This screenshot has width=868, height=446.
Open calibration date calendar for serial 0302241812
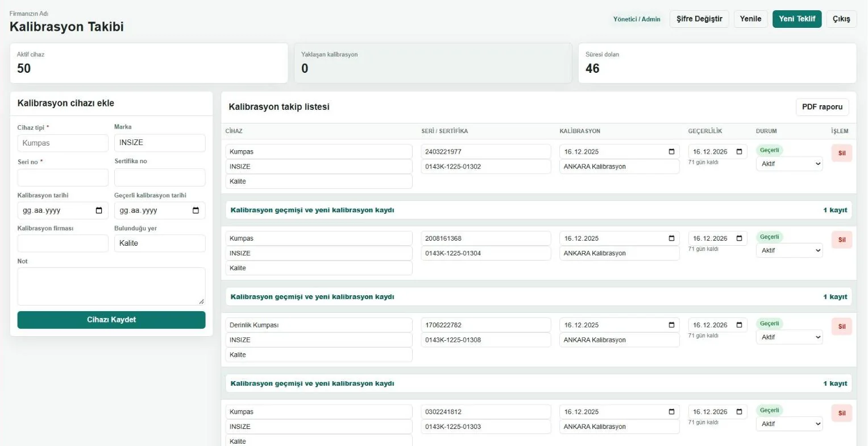point(671,412)
